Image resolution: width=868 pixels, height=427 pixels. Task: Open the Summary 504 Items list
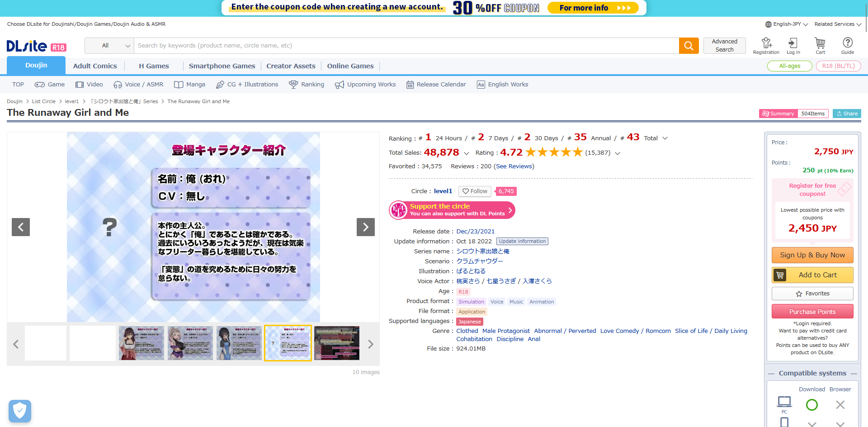(x=793, y=114)
